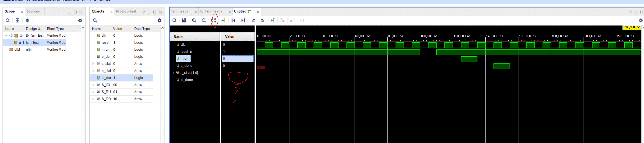Select the u_fsm_test scope row

(x=34, y=43)
